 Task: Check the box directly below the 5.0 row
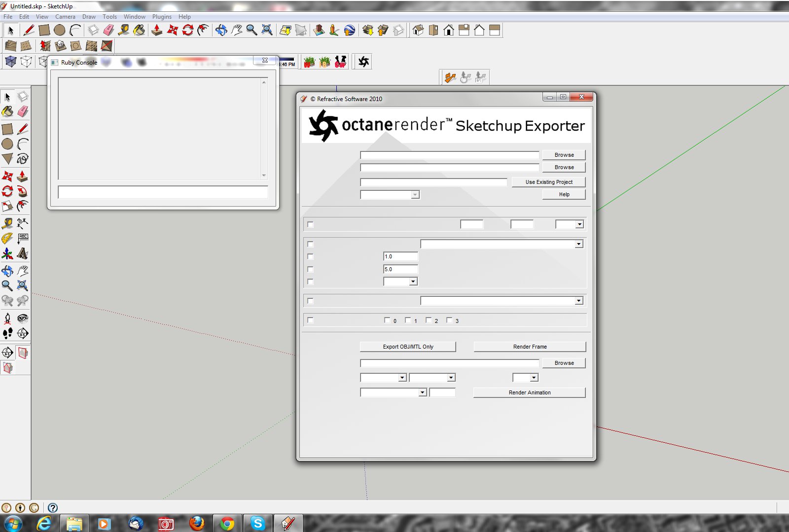click(x=310, y=282)
